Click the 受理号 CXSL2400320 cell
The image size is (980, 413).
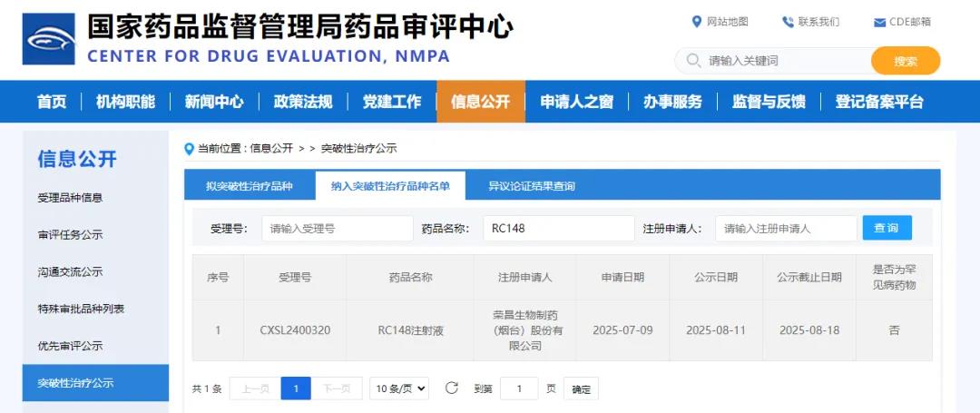click(295, 329)
